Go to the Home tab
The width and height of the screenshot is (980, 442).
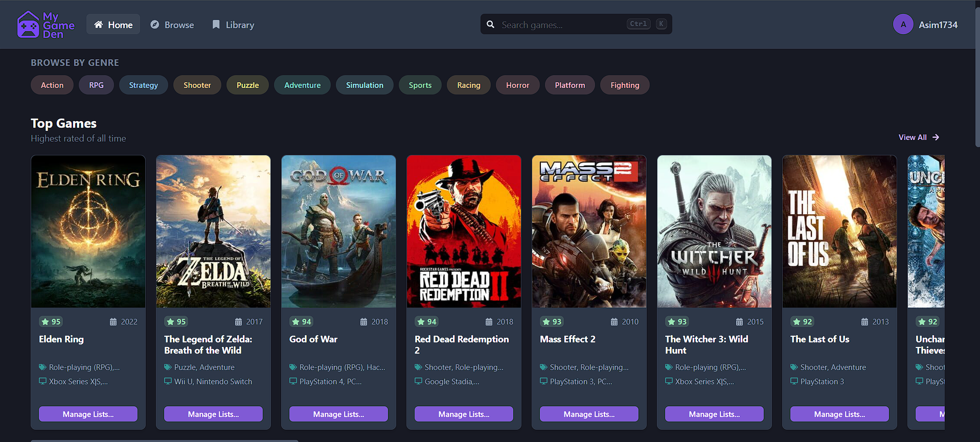pyautogui.click(x=113, y=25)
